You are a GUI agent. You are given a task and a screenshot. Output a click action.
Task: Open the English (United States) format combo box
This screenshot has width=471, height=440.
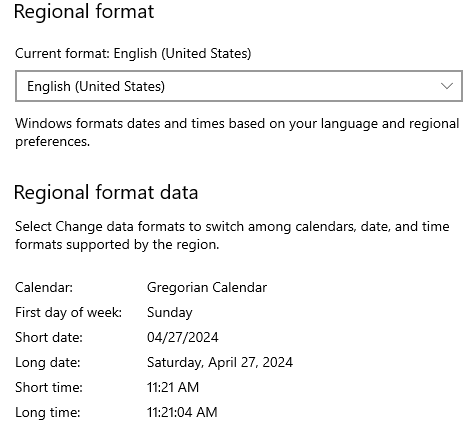pos(239,86)
